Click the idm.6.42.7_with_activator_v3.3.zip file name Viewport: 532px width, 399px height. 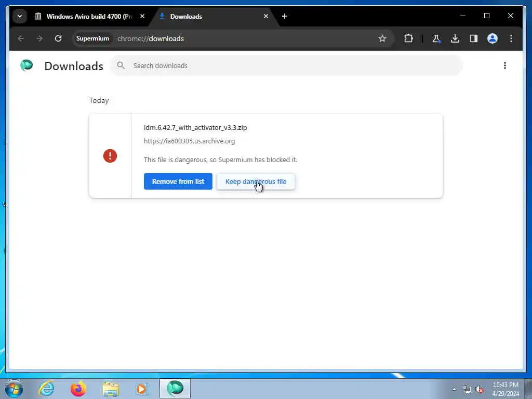(195, 128)
